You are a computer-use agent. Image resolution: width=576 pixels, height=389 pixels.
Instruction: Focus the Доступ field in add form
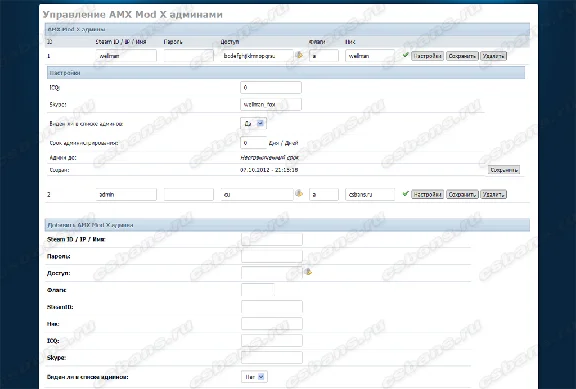click(272, 273)
